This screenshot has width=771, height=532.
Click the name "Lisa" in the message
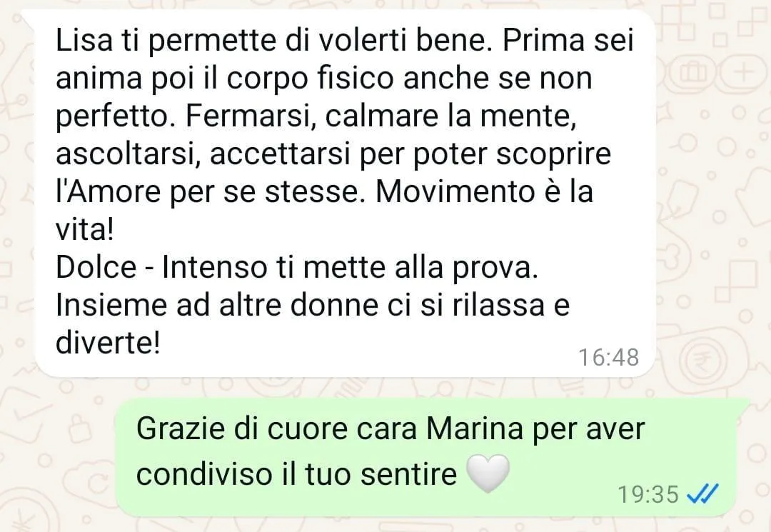point(84,40)
